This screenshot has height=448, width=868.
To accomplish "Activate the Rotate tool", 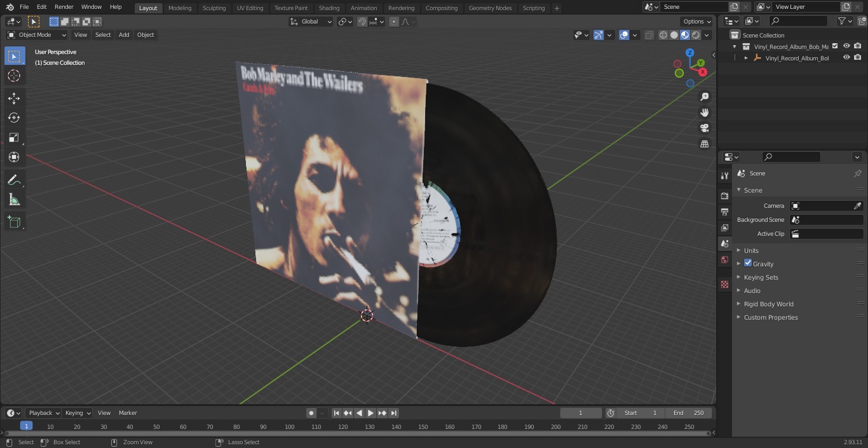I will click(x=14, y=118).
